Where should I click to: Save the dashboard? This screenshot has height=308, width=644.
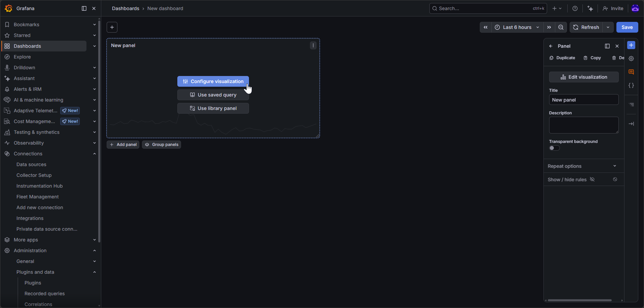coord(627,27)
